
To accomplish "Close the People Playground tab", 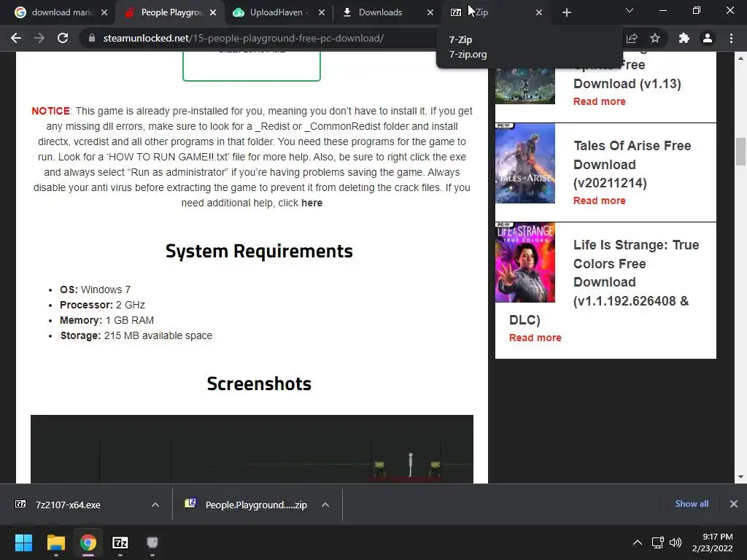I will [x=213, y=12].
